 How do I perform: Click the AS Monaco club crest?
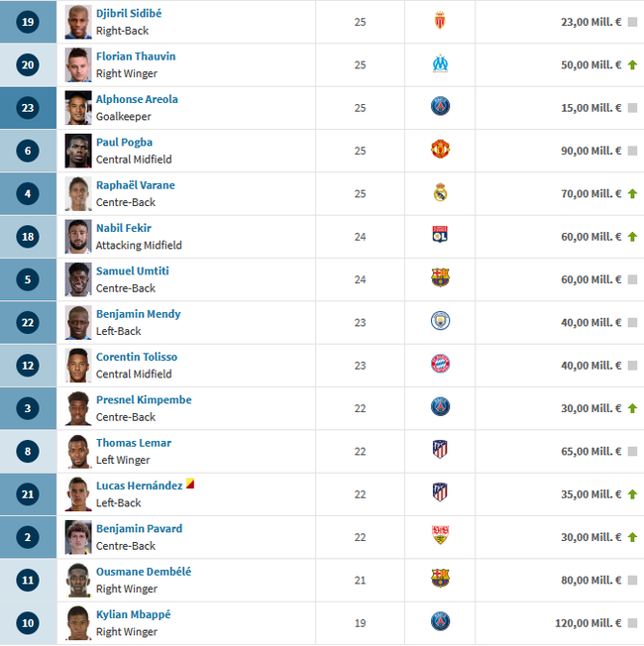tap(440, 21)
